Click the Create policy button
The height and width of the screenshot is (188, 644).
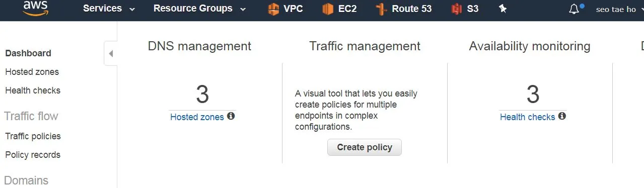365,147
